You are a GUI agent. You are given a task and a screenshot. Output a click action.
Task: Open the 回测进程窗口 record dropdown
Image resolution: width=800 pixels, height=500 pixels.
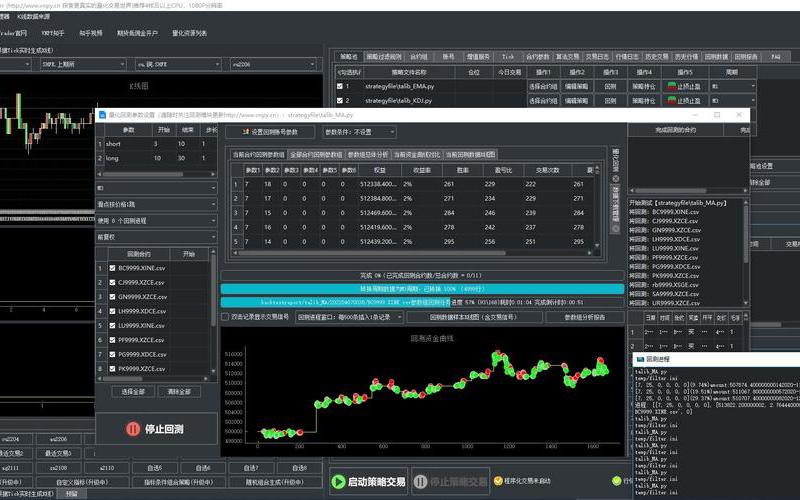click(349, 317)
